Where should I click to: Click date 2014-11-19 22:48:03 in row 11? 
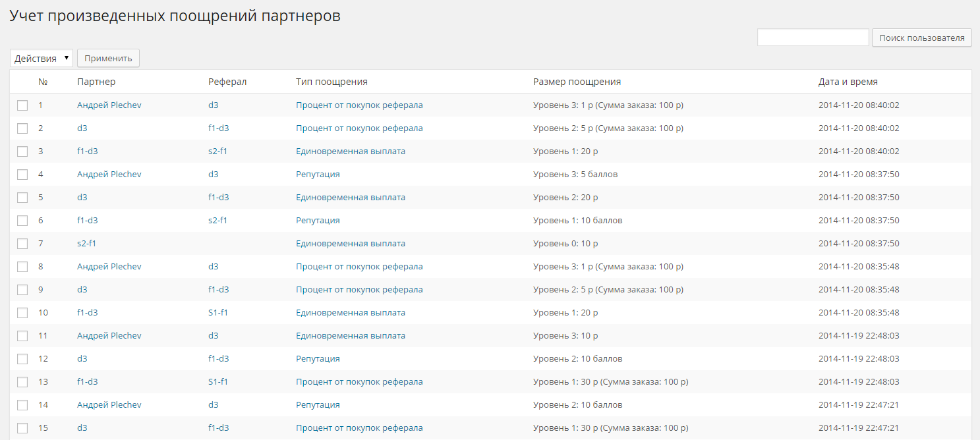click(859, 336)
